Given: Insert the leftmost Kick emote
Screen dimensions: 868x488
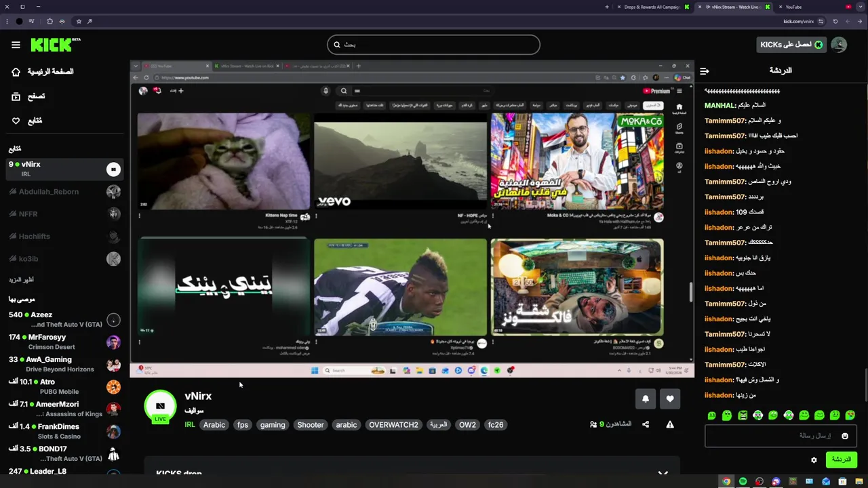Looking at the screenshot, I should [711, 415].
